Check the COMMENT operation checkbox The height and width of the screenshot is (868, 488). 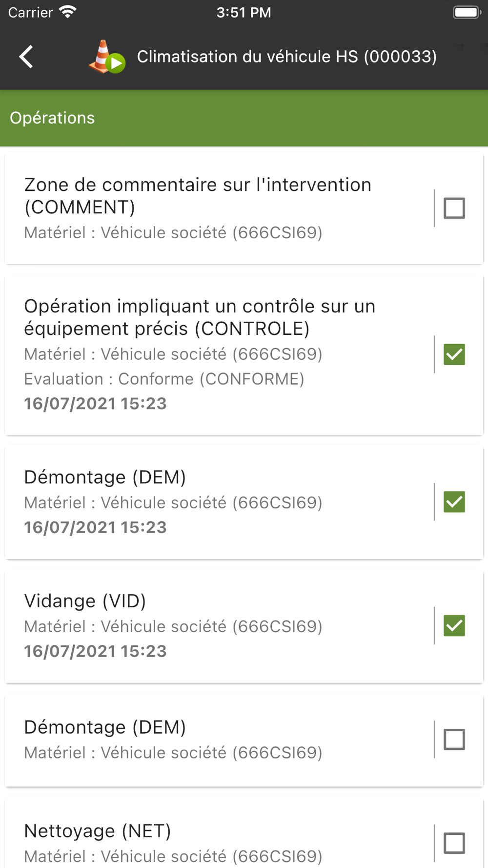[454, 208]
